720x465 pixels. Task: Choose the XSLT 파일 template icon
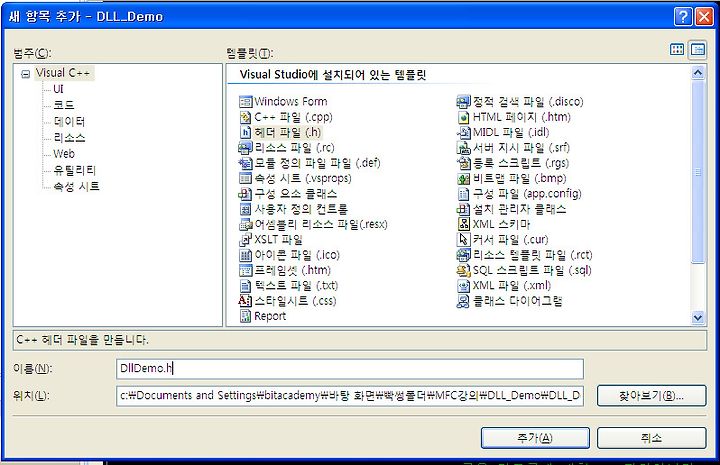click(x=246, y=240)
